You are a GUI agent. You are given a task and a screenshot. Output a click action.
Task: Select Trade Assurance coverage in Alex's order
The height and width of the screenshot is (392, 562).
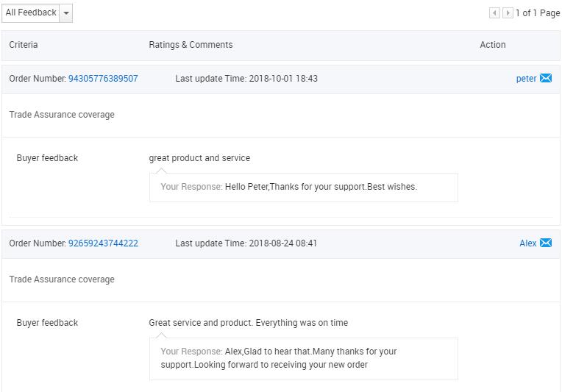pyautogui.click(x=62, y=279)
